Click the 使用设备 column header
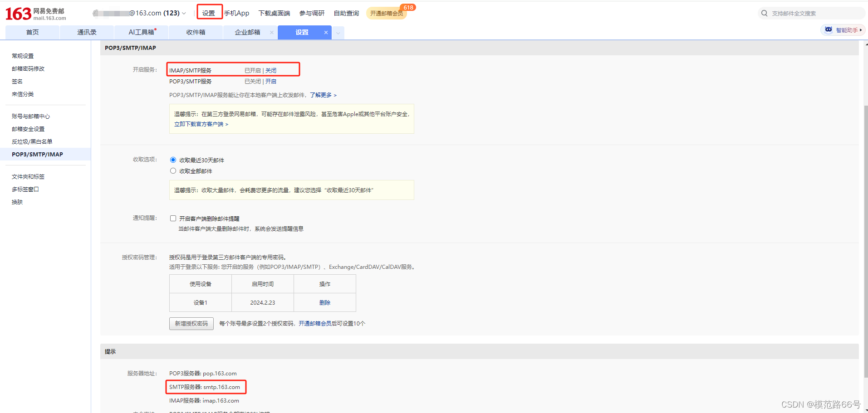 pos(201,284)
